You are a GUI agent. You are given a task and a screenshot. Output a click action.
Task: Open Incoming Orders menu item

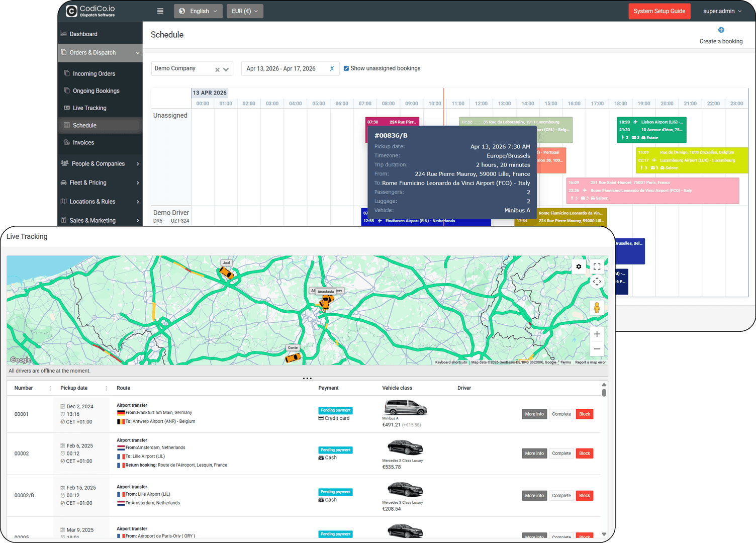tap(100, 74)
